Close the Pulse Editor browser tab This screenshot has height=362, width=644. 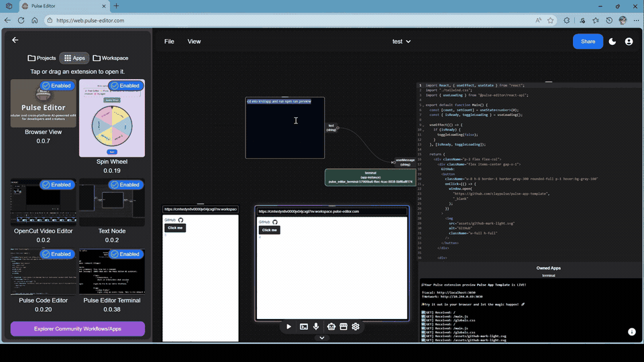(x=103, y=6)
